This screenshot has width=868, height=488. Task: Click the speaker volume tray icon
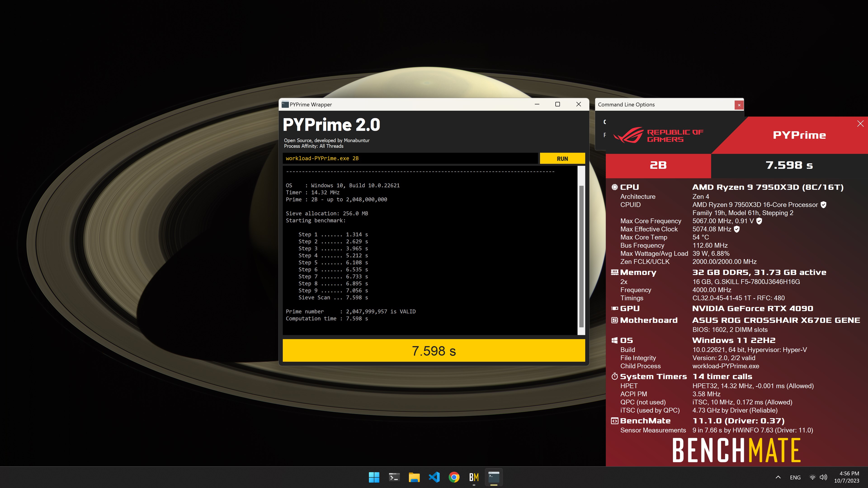pyautogui.click(x=823, y=477)
